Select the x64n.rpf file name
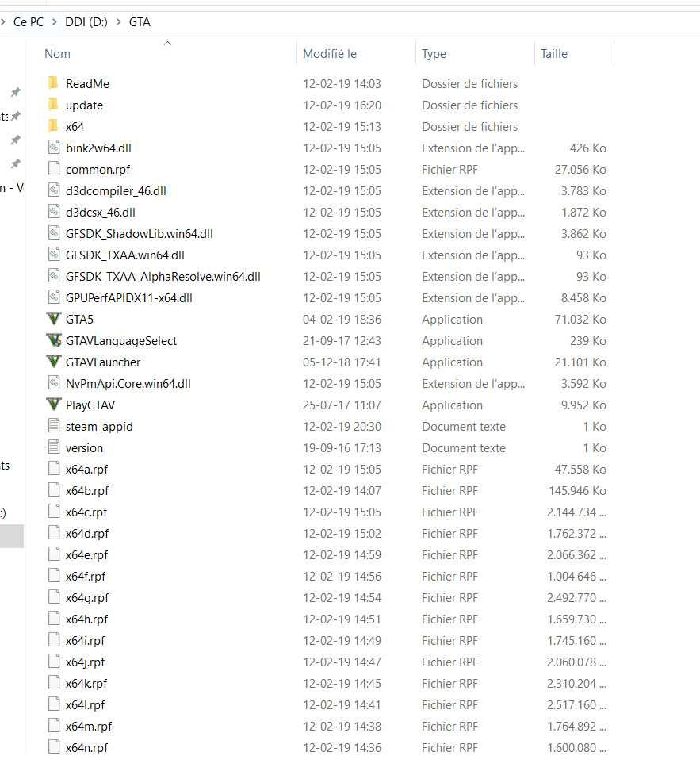This screenshot has width=700, height=771. [87, 747]
